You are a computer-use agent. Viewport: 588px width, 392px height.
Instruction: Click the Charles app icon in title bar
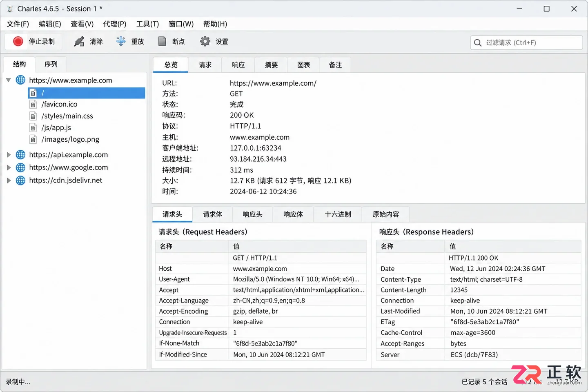[10, 9]
